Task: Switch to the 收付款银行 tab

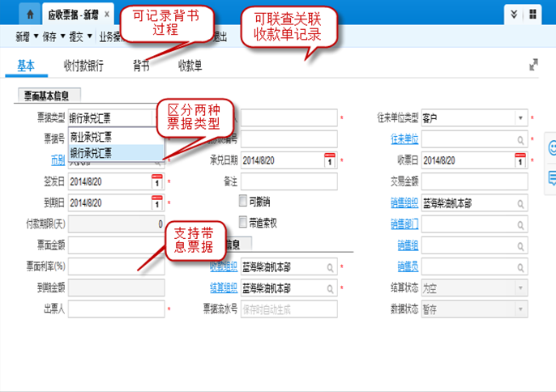Action: click(x=83, y=66)
